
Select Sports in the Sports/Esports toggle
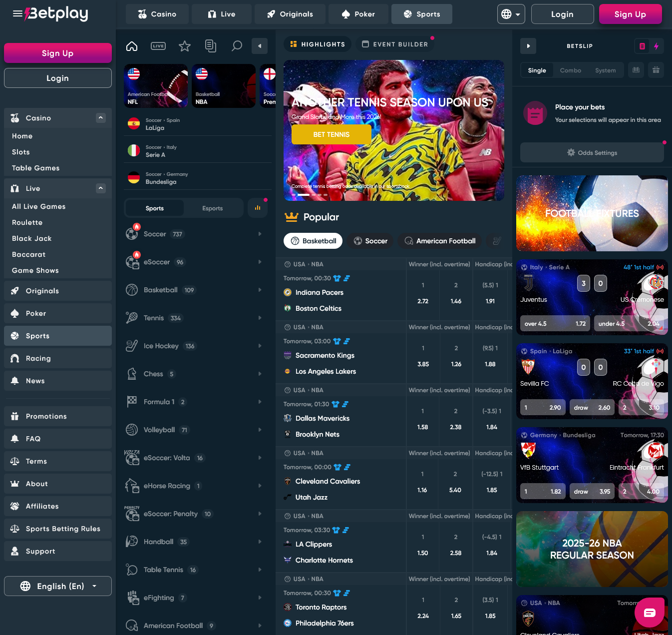coord(155,208)
